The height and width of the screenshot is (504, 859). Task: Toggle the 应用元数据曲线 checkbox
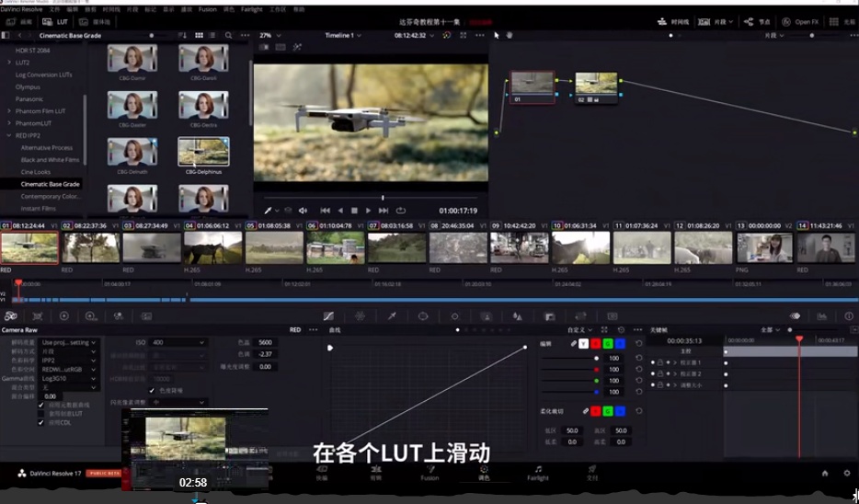click(x=41, y=405)
